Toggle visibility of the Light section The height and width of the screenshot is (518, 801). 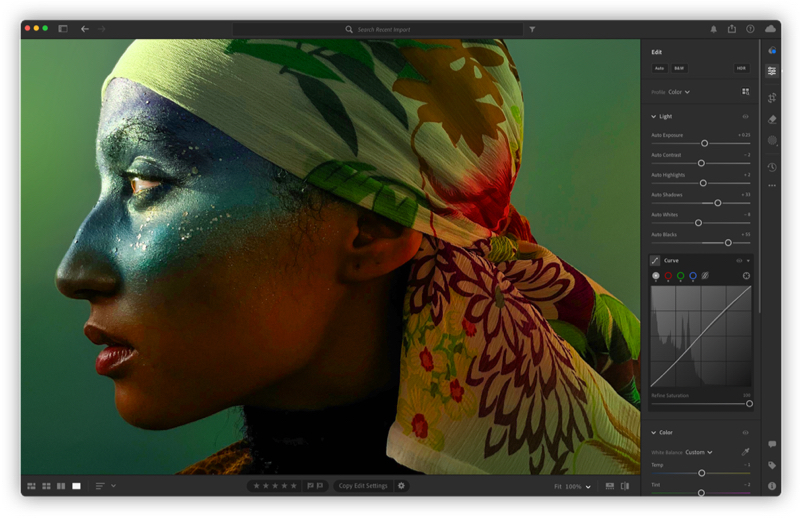(745, 116)
